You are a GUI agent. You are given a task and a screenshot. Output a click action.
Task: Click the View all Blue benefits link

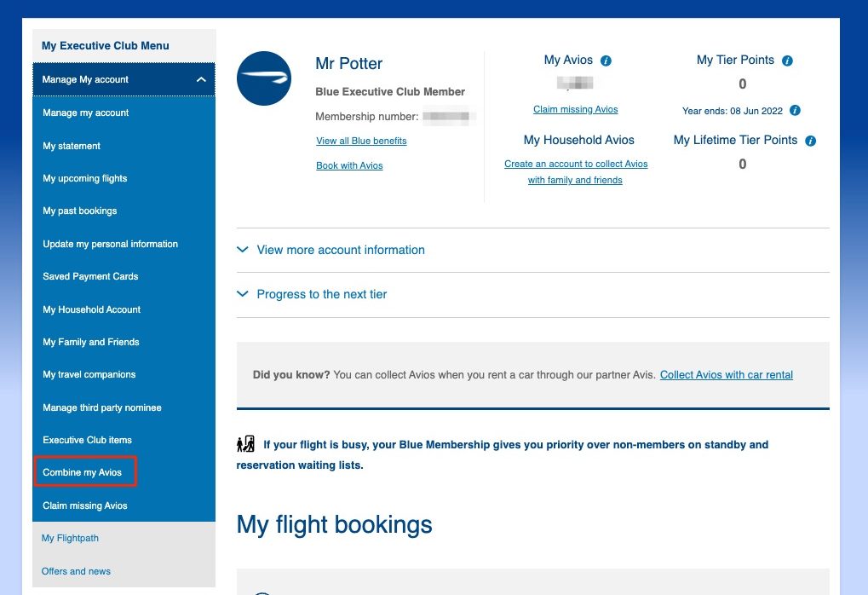coord(361,141)
